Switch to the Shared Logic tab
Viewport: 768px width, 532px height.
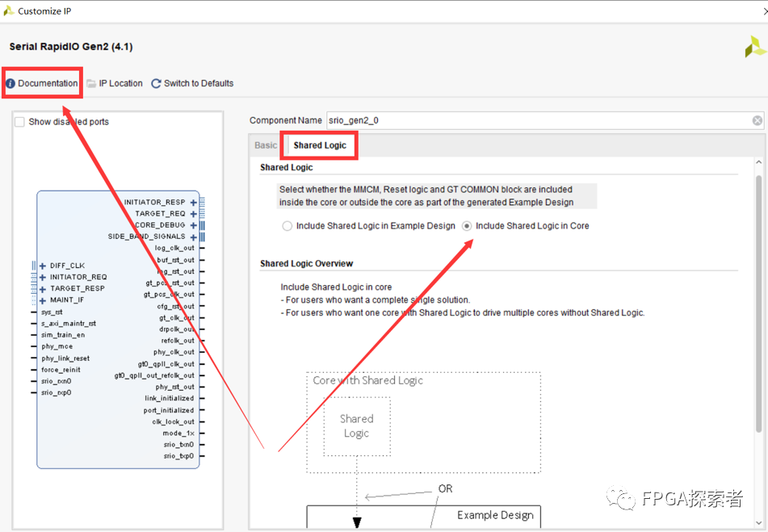pos(320,145)
